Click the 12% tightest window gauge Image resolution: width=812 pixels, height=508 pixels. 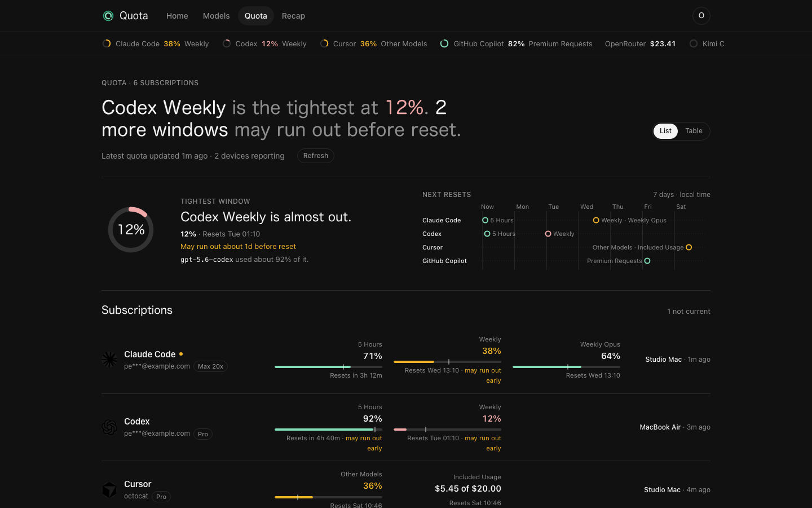click(x=131, y=229)
